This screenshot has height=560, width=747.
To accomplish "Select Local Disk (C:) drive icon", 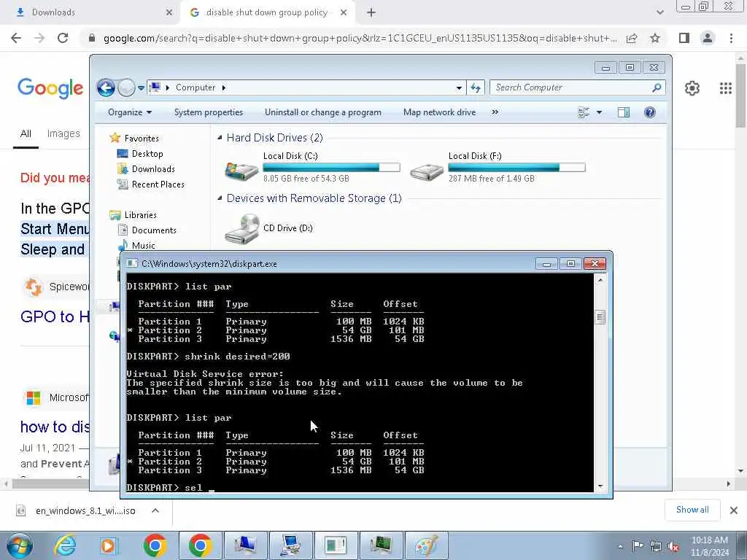I will click(241, 170).
